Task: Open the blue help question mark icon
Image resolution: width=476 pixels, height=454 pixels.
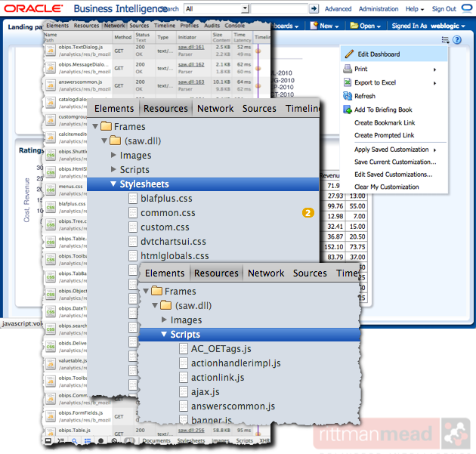Action: coord(457,40)
